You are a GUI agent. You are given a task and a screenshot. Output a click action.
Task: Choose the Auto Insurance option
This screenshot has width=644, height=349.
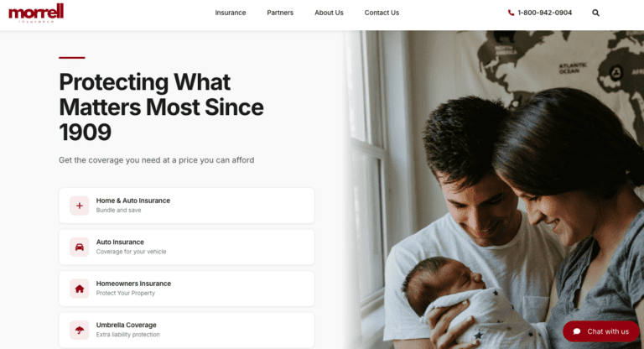pos(187,247)
